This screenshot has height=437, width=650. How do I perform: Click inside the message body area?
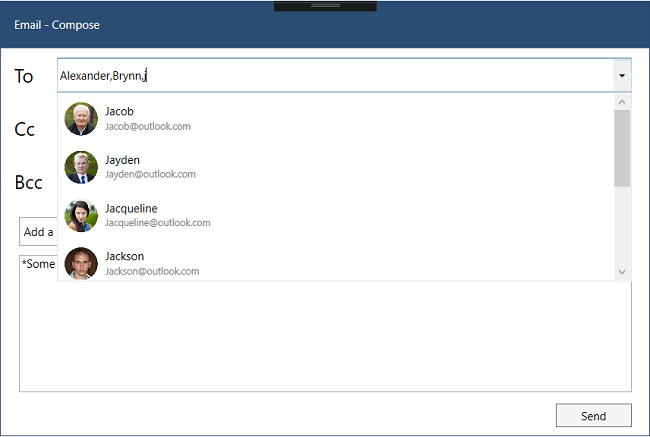[325, 340]
